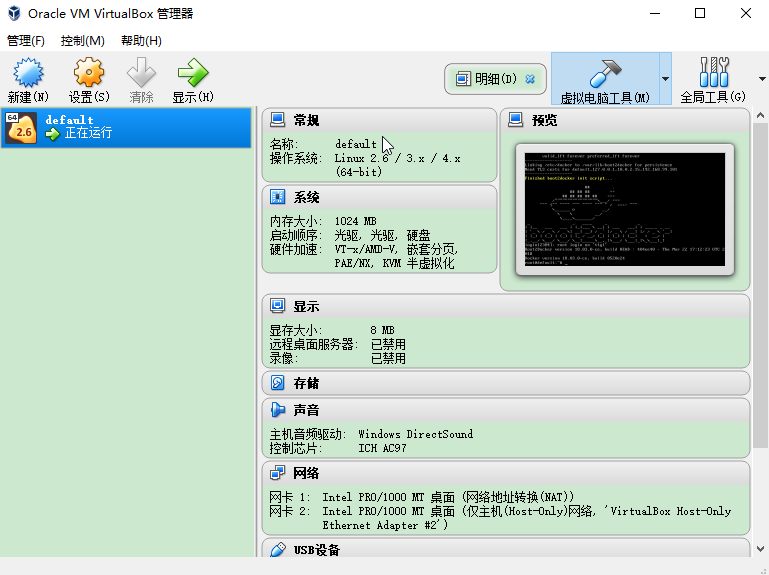
Task: Click the USB设备 section icon
Action: point(278,549)
